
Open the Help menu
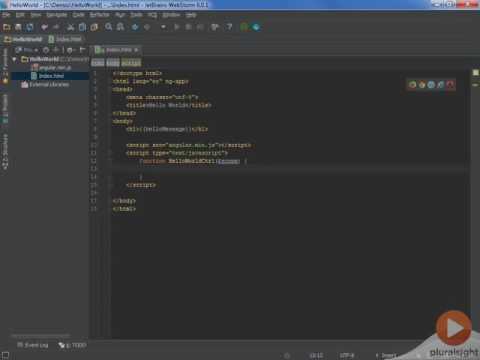(191, 15)
